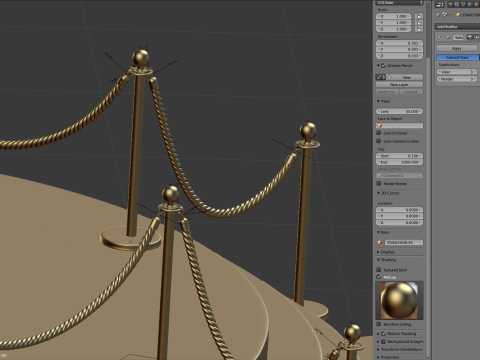Select the World properties tab icon
This screenshot has height=360, width=480.
tap(471, 4)
